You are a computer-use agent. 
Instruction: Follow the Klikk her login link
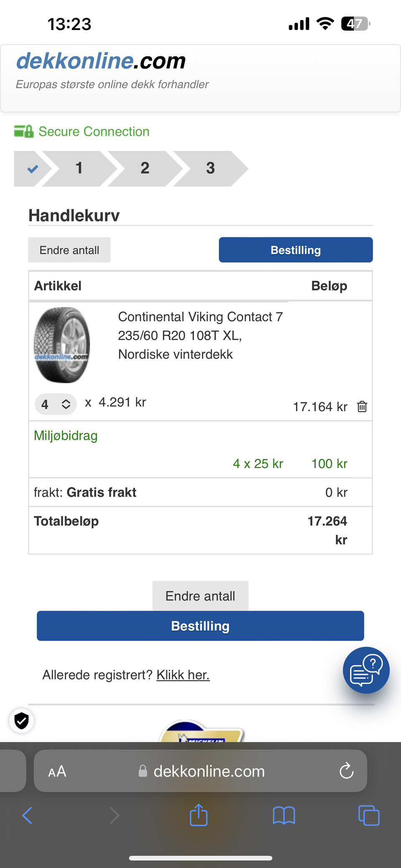click(x=183, y=675)
